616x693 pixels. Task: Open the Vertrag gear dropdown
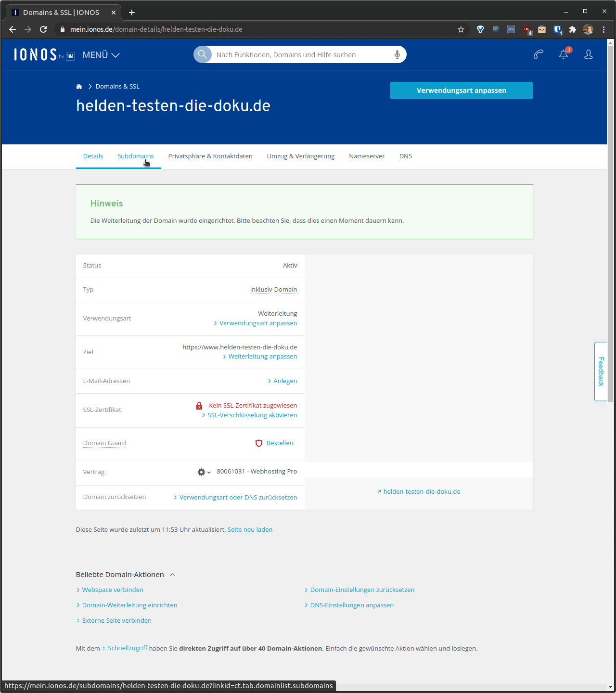point(204,472)
